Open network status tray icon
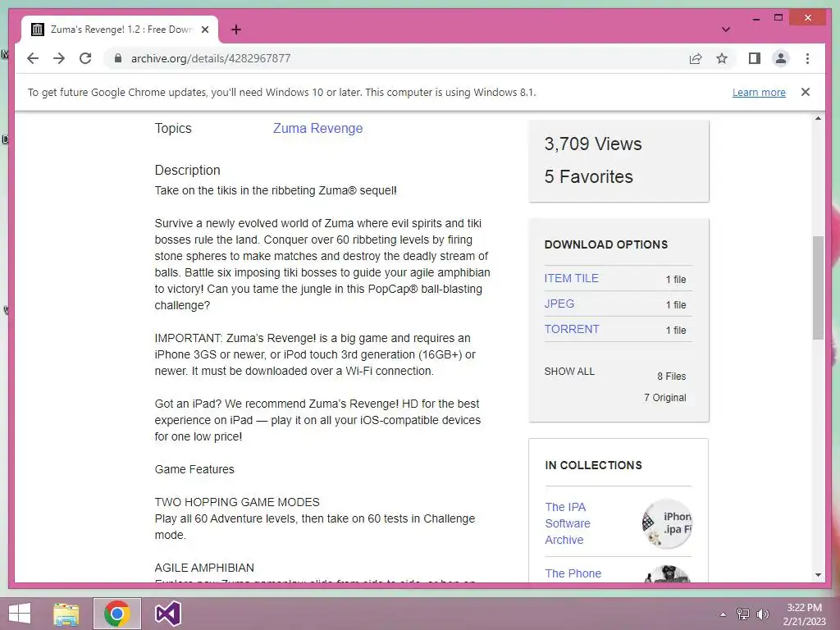 [743, 614]
